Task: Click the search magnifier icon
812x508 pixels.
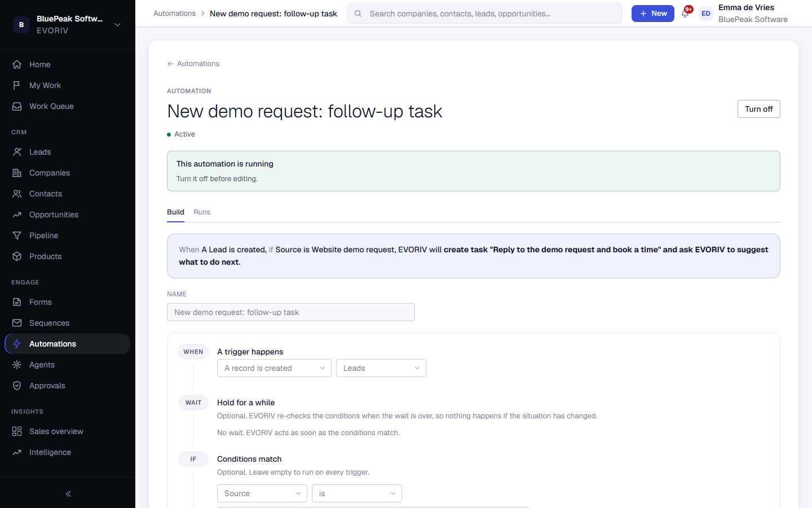Action: (x=358, y=14)
